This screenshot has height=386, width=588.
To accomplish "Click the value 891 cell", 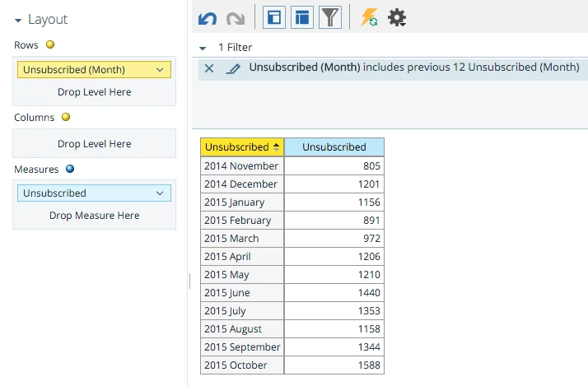I will [334, 220].
